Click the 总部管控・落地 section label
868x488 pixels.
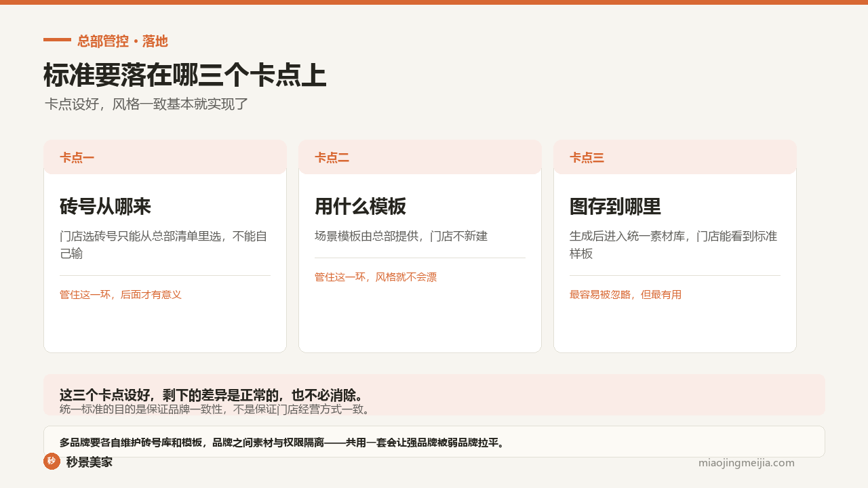point(122,41)
